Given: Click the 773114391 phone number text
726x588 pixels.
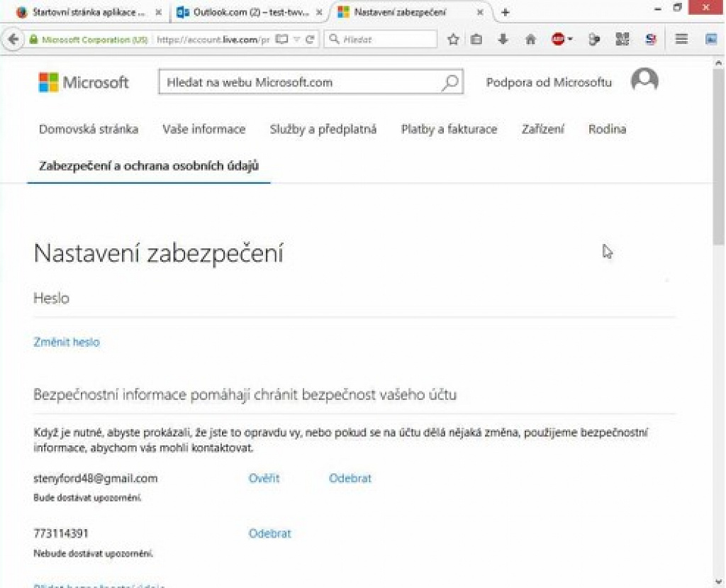Looking at the screenshot, I should click(61, 533).
